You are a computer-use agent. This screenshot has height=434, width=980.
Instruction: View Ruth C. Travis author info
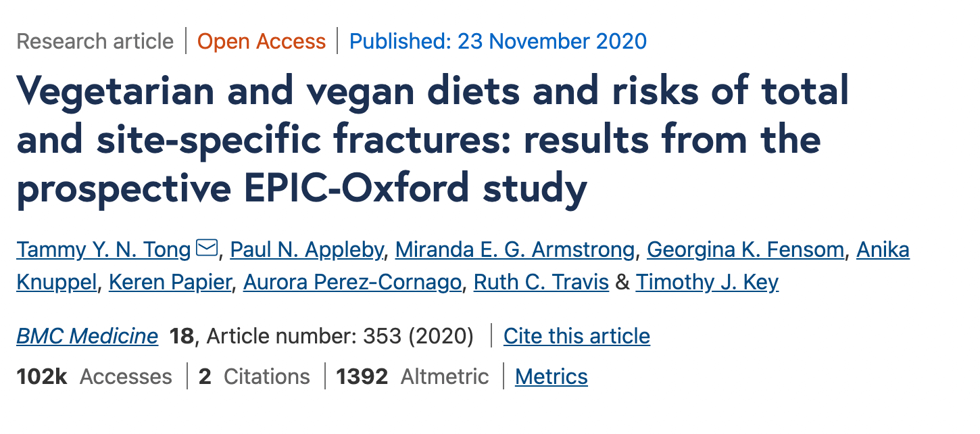coord(541,282)
